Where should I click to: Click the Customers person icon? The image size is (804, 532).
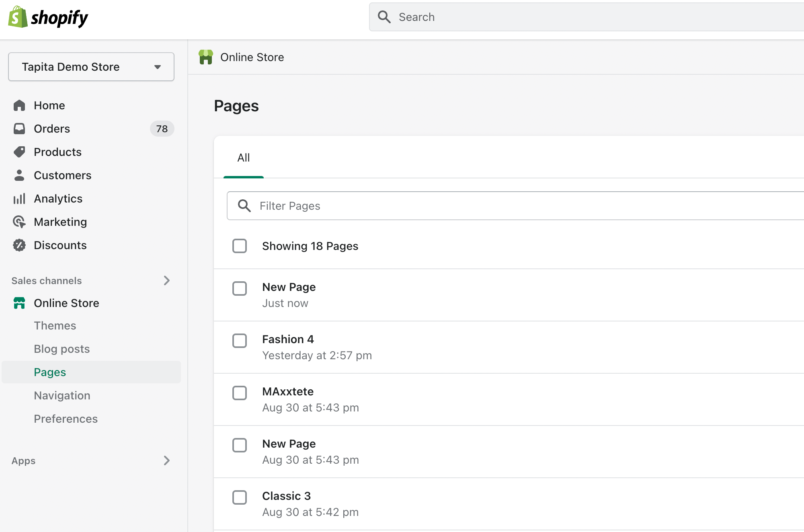coord(19,175)
